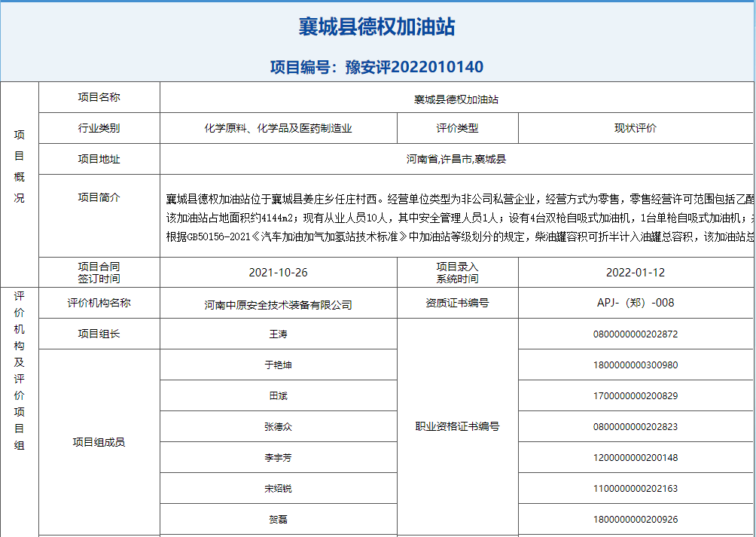Viewport: 756px width, 537px height.
Task: Select 河南中原安全技术装备有限公司 cell
Action: [278, 303]
